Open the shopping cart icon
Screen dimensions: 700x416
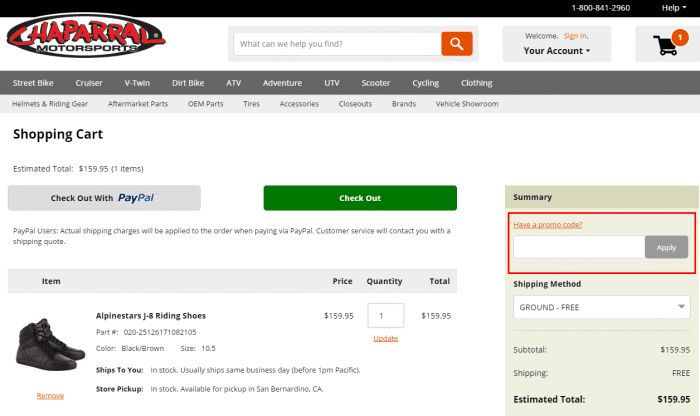click(x=666, y=44)
